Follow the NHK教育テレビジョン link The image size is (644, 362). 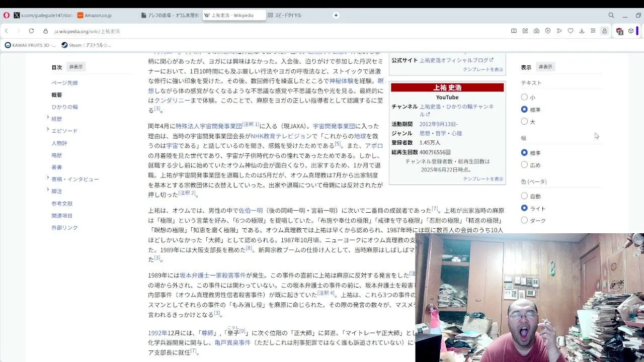(281, 136)
